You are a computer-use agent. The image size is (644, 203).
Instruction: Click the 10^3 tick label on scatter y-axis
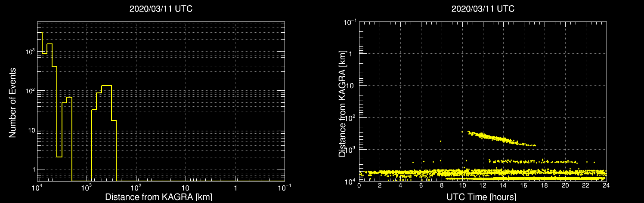tap(351, 149)
